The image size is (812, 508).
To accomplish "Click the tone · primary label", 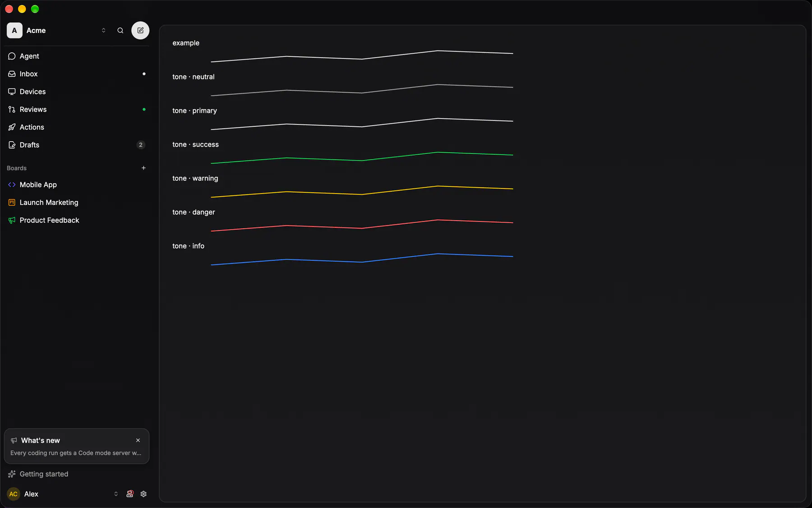I will pos(194,111).
